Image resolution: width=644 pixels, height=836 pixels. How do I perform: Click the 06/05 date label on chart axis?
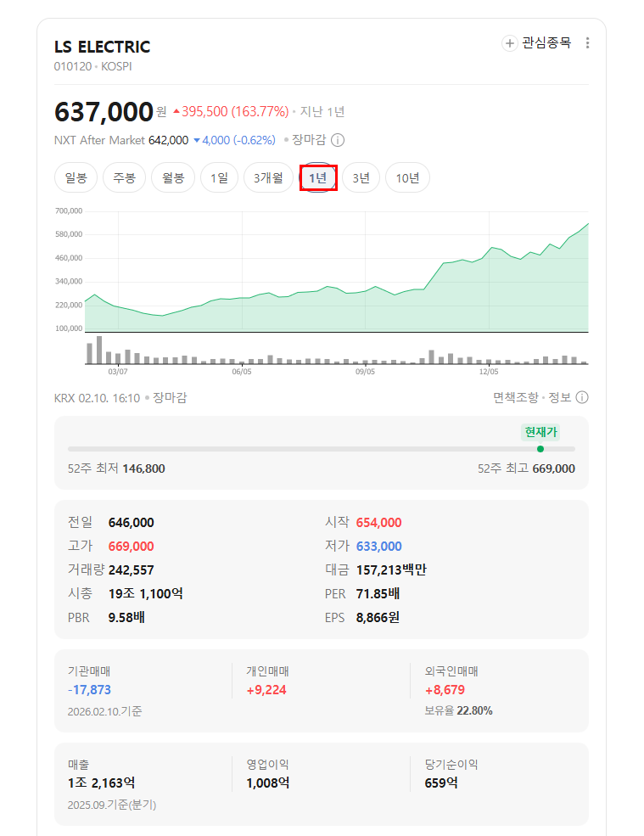point(242,372)
